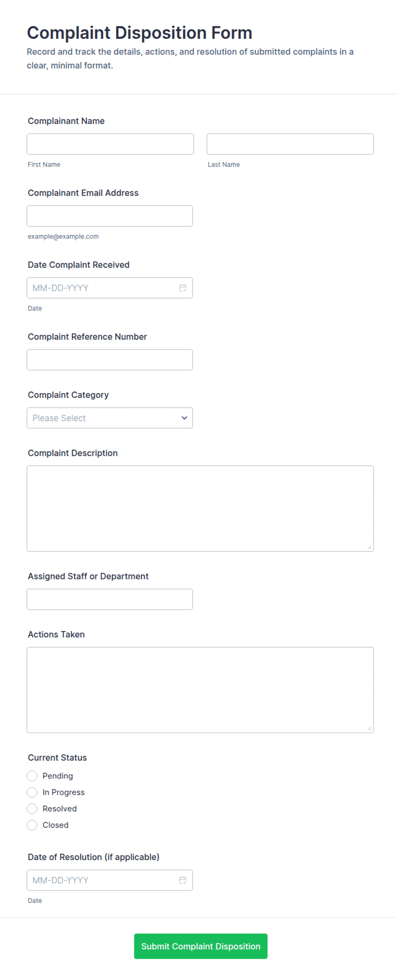Click inside the Complaint Description textarea
The width and height of the screenshot is (397, 980).
(200, 508)
